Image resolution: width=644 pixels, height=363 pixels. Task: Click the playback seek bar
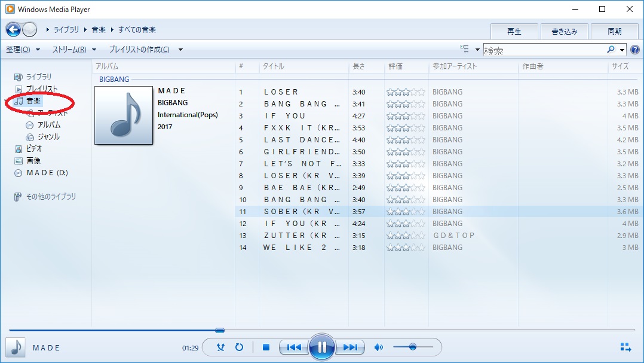[322, 330]
